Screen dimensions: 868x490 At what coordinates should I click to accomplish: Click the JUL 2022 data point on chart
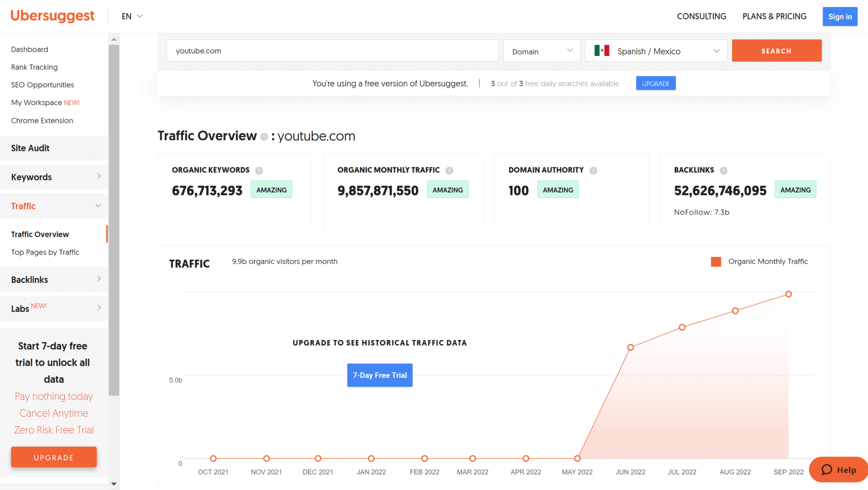[x=682, y=327]
